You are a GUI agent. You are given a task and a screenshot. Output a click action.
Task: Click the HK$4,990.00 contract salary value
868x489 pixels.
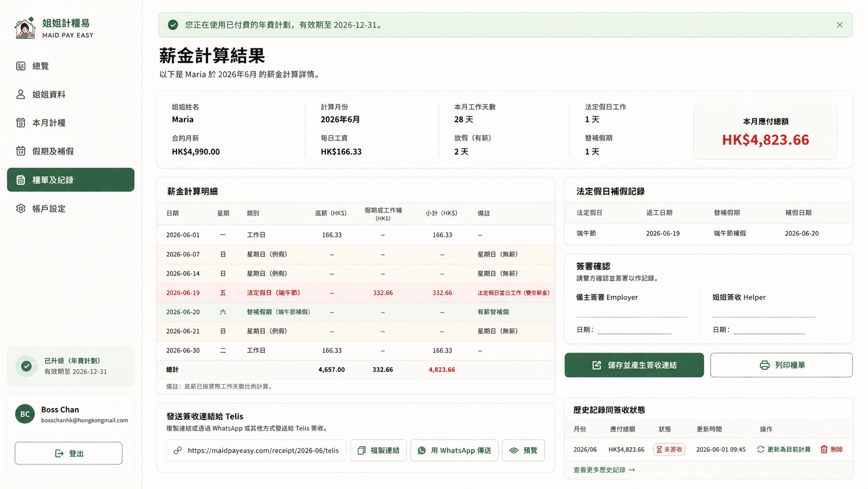pyautogui.click(x=196, y=152)
